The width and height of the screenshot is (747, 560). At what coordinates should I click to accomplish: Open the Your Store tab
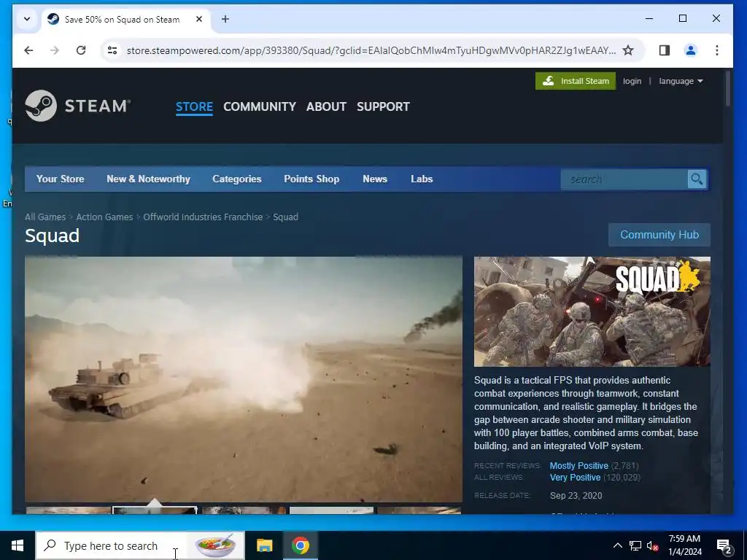coord(60,179)
